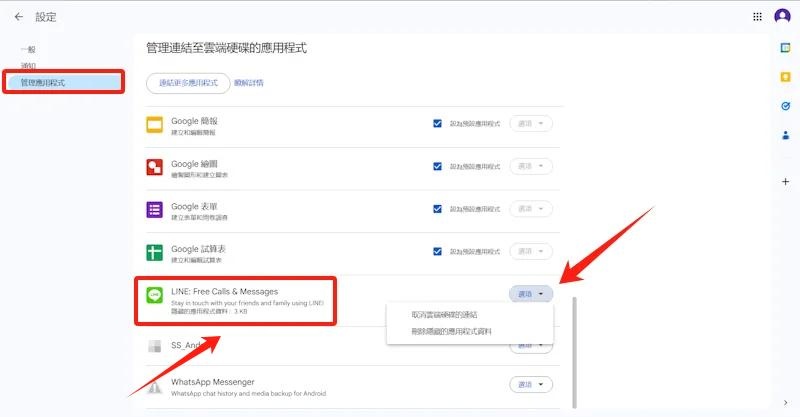Screen dimensions: 800x417
Task: Open Google Keep in side panel
Action: coord(785,76)
